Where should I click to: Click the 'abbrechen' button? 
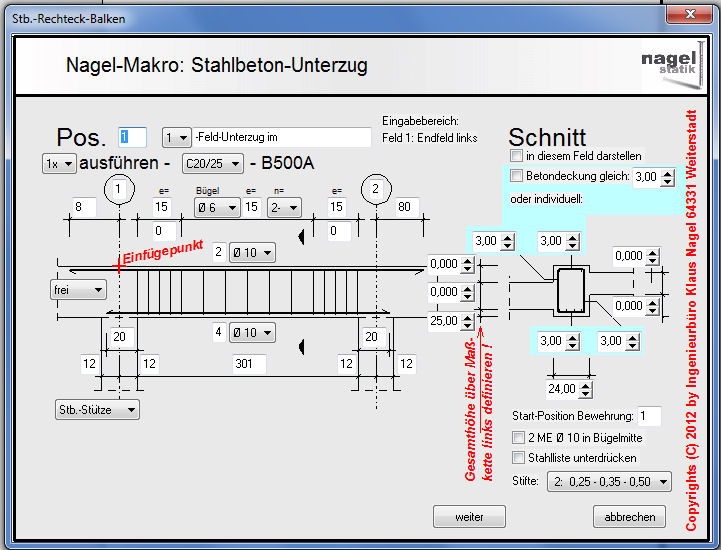point(630,517)
